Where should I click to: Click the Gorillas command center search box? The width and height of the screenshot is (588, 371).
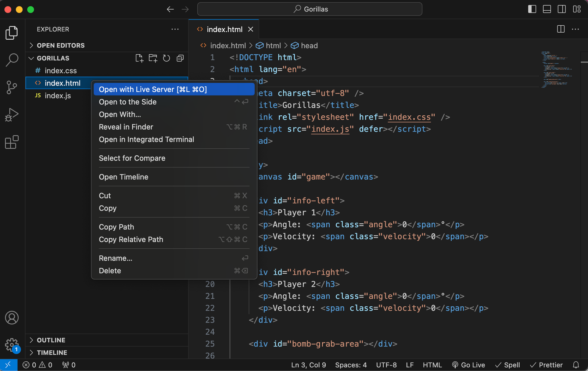click(x=310, y=9)
